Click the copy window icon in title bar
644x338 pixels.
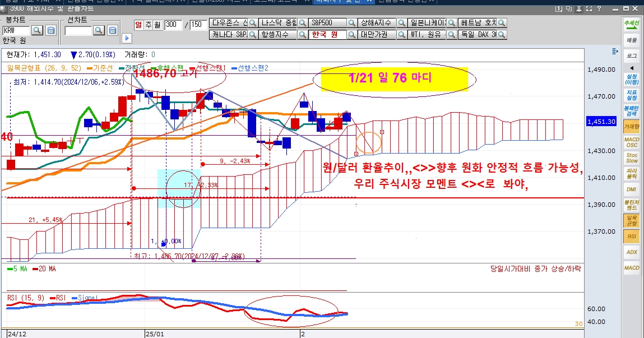pyautogui.click(x=569, y=8)
